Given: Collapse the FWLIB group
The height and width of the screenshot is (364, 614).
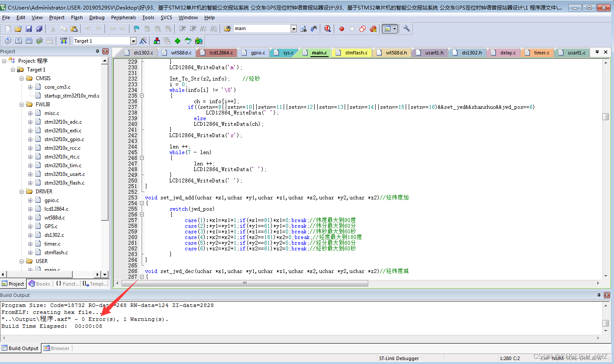Looking at the screenshot, I should [22, 104].
